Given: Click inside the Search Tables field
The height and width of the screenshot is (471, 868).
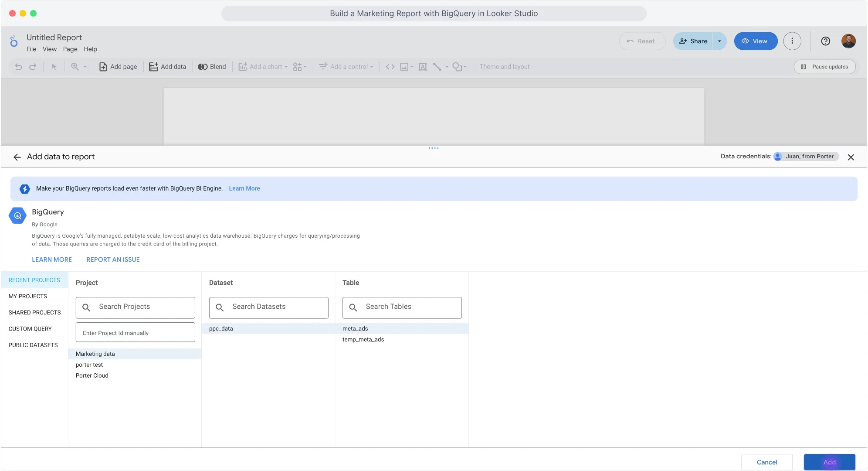Looking at the screenshot, I should click(x=402, y=307).
